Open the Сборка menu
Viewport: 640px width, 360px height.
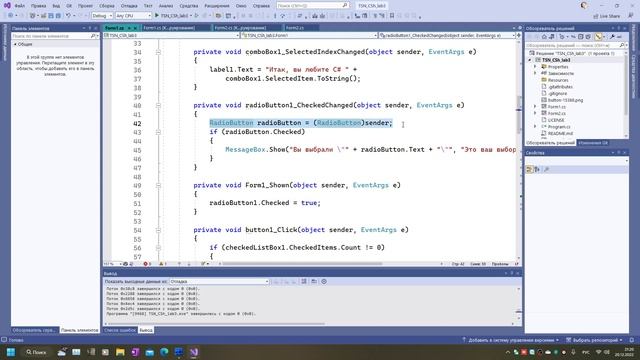tap(107, 6)
